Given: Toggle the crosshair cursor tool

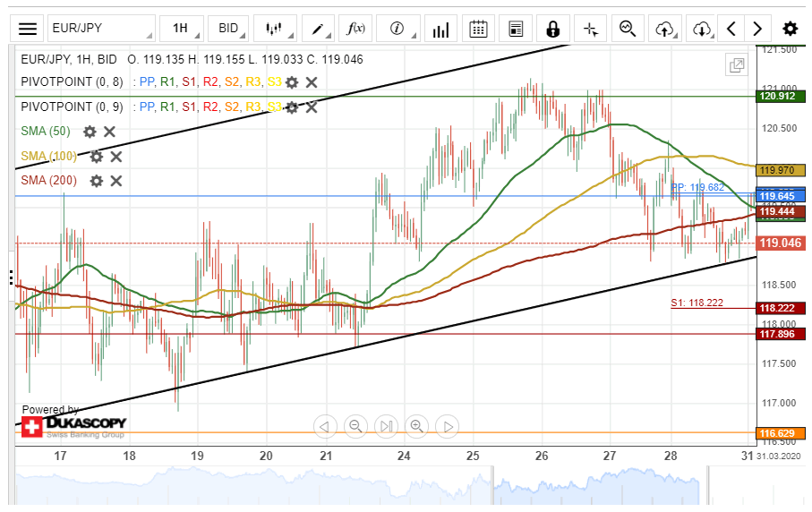Looking at the screenshot, I should tap(590, 29).
